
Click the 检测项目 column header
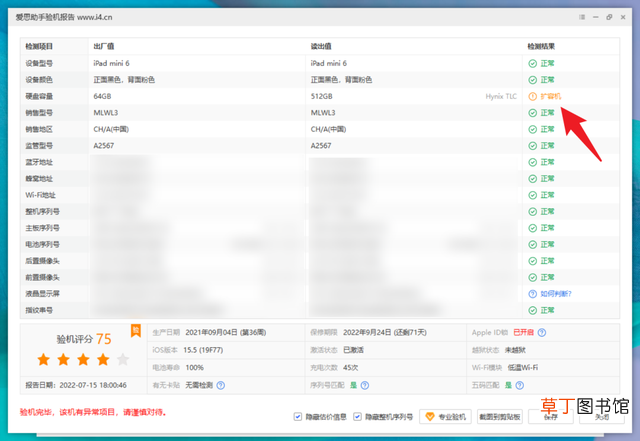pos(39,47)
